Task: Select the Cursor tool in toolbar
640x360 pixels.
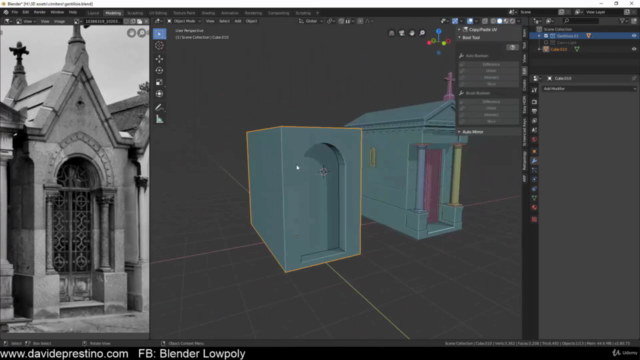Action: point(159,46)
